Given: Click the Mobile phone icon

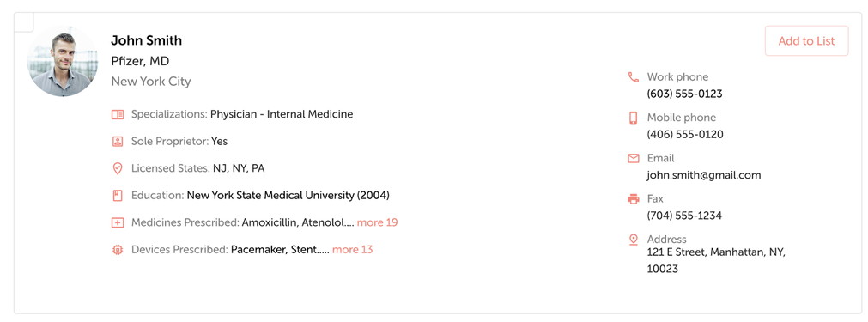Looking at the screenshot, I should pyautogui.click(x=634, y=118).
